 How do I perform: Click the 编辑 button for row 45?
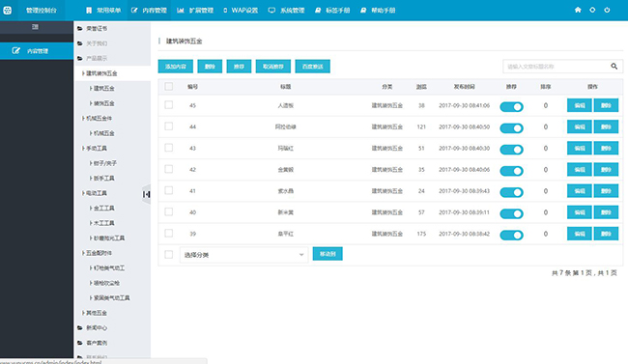(580, 105)
